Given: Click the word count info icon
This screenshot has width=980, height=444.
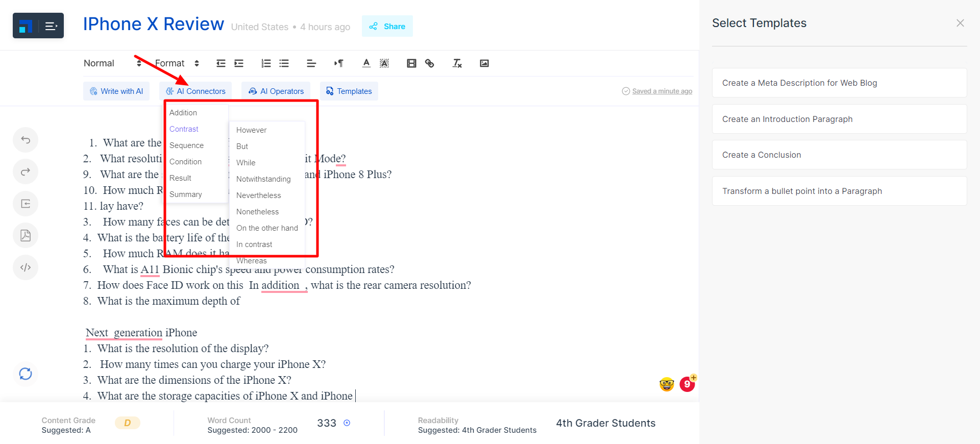Looking at the screenshot, I should (347, 423).
